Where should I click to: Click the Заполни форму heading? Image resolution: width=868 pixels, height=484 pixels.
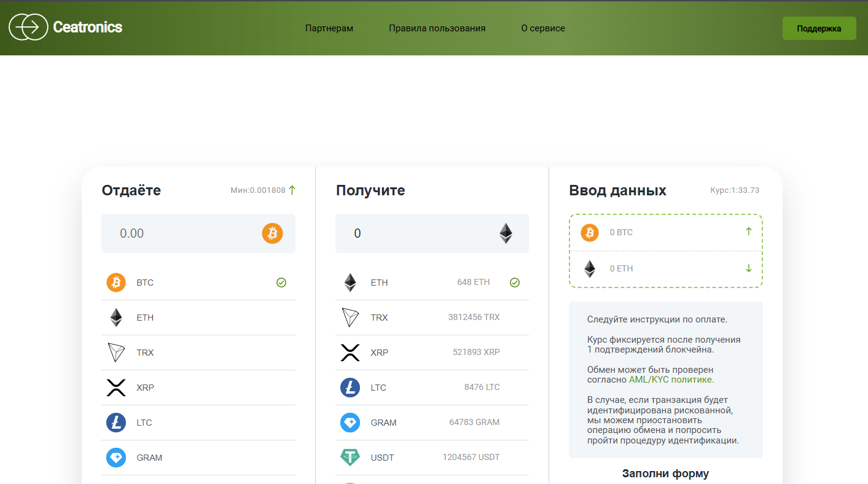point(665,474)
